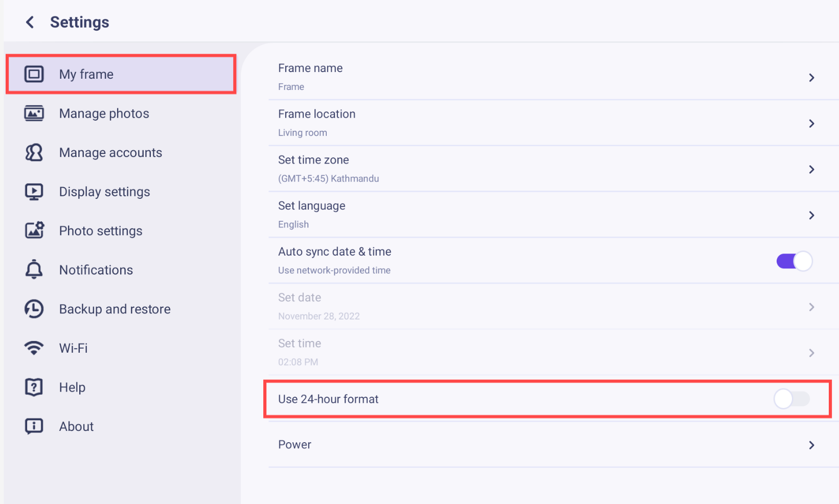This screenshot has width=839, height=504.
Task: Enable the Use 24-hour format switch
Action: click(792, 399)
